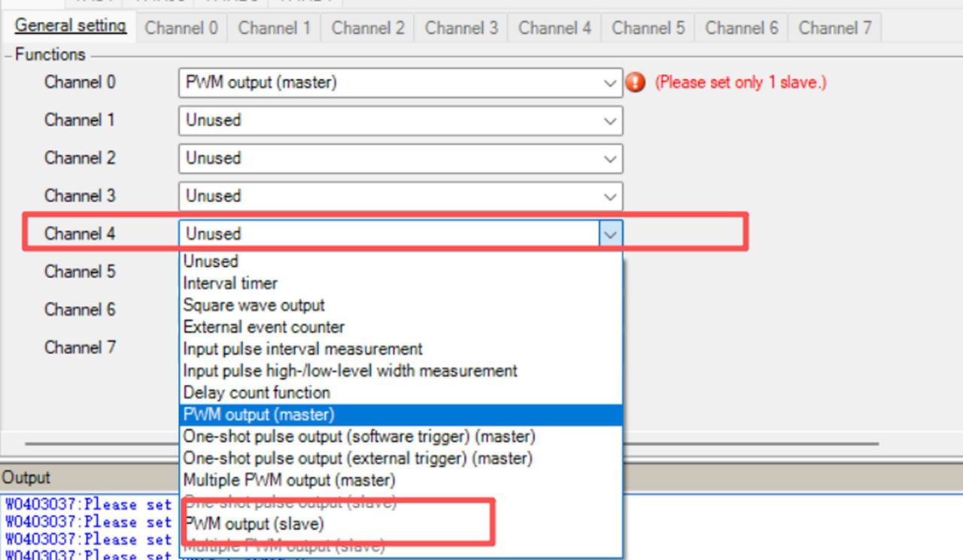Collapse the Channel 4 dropdown arrow
Image resolution: width=963 pixels, height=560 pixels.
point(610,235)
